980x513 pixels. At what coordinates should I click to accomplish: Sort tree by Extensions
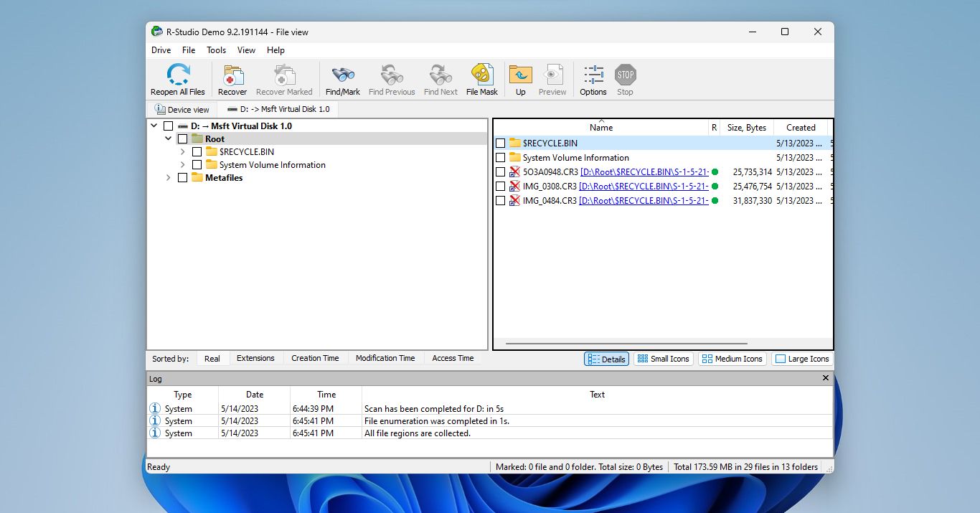[x=255, y=358]
